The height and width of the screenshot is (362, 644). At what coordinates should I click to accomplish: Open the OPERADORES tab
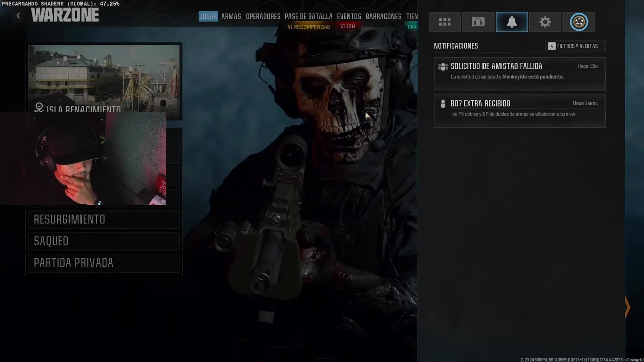pos(263,16)
